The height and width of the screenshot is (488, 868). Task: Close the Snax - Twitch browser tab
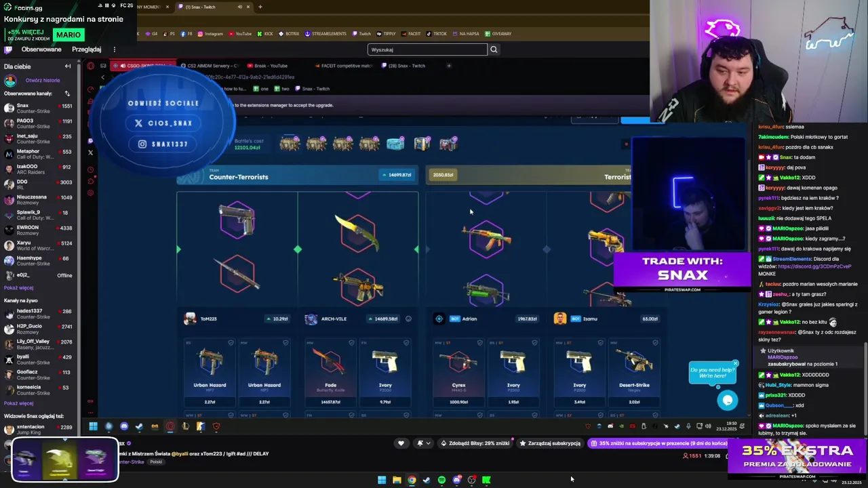coord(248,7)
